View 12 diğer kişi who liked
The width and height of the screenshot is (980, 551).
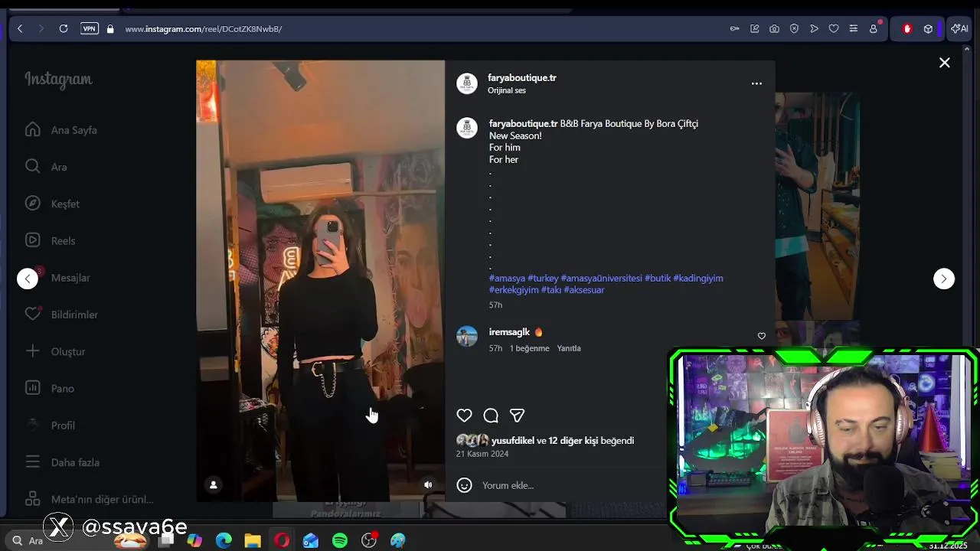pyautogui.click(x=573, y=441)
